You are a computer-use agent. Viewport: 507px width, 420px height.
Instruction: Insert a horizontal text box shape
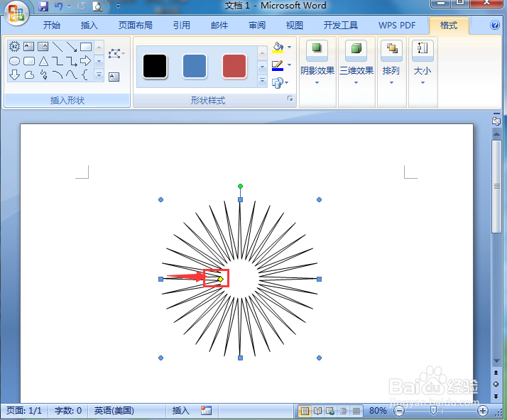[28, 47]
